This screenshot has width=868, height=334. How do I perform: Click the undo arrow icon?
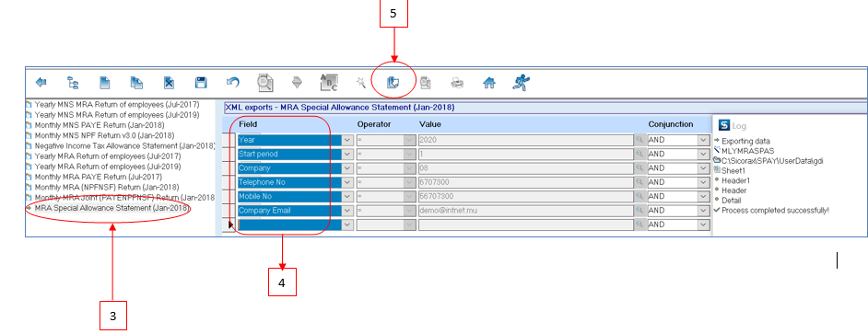(x=233, y=83)
